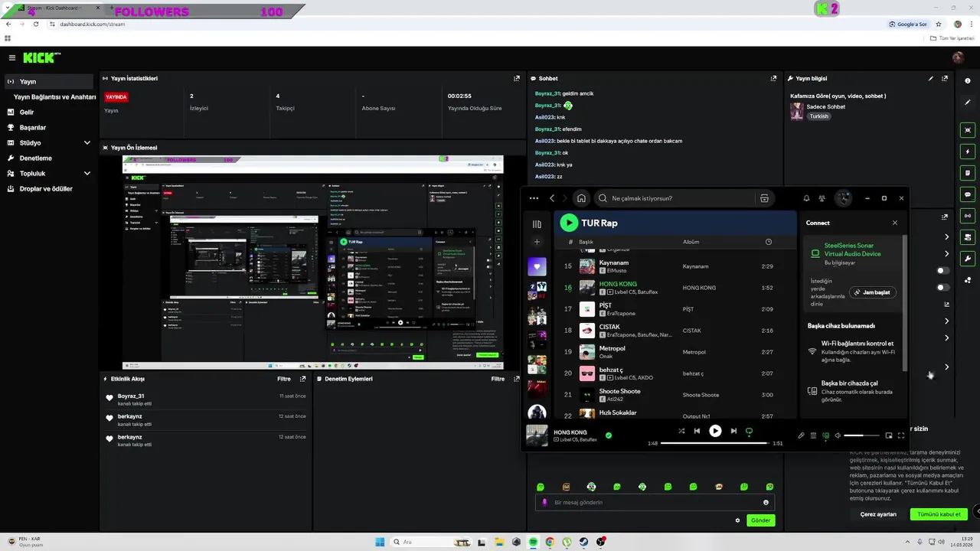
Task: Open Filtre in Denetim Eylemleri
Action: point(498,379)
